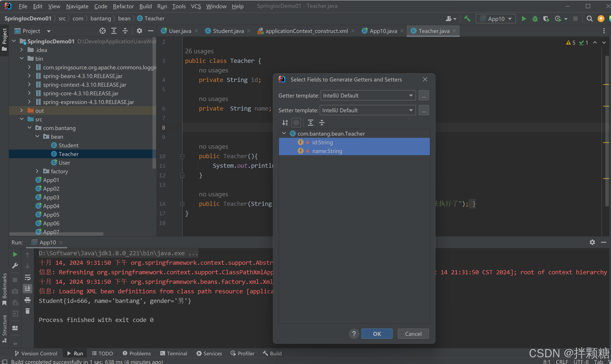The image size is (611, 364).
Task: Click the Sort alphabetically icon in dialog
Action: 285,123
